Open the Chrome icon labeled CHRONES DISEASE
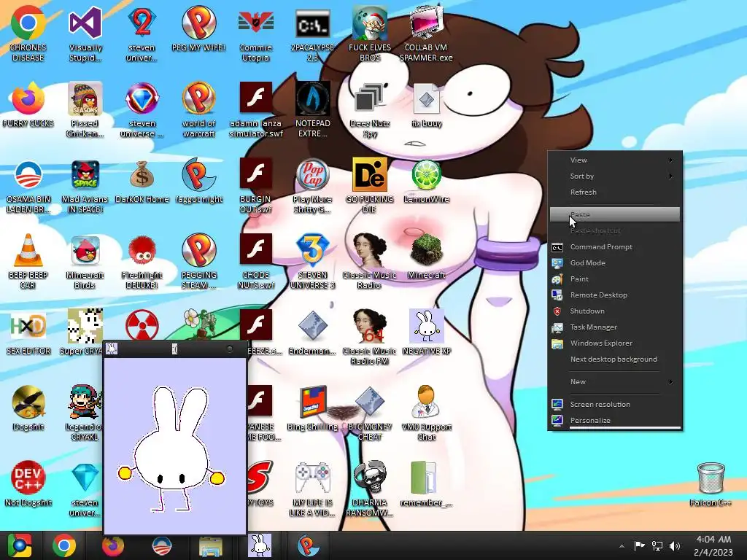The height and width of the screenshot is (560, 747). click(28, 24)
